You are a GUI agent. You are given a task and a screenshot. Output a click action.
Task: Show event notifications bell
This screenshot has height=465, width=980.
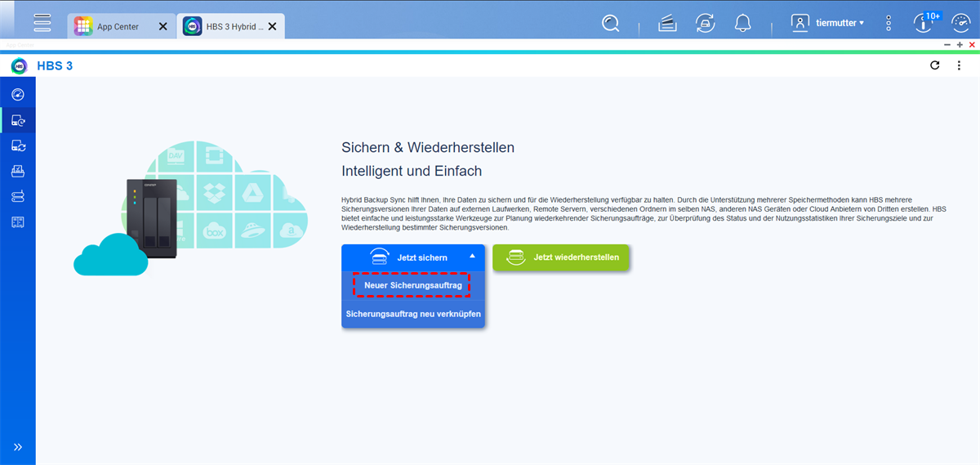click(x=742, y=24)
